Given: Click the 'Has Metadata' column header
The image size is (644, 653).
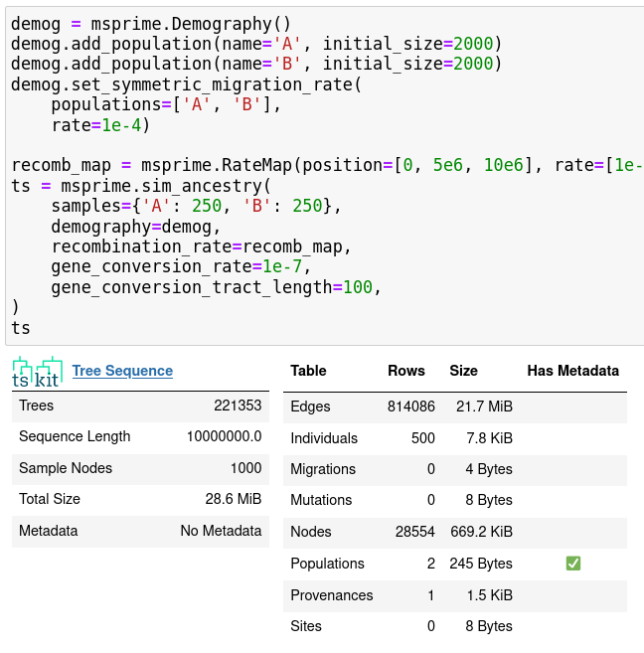Looking at the screenshot, I should (x=572, y=371).
